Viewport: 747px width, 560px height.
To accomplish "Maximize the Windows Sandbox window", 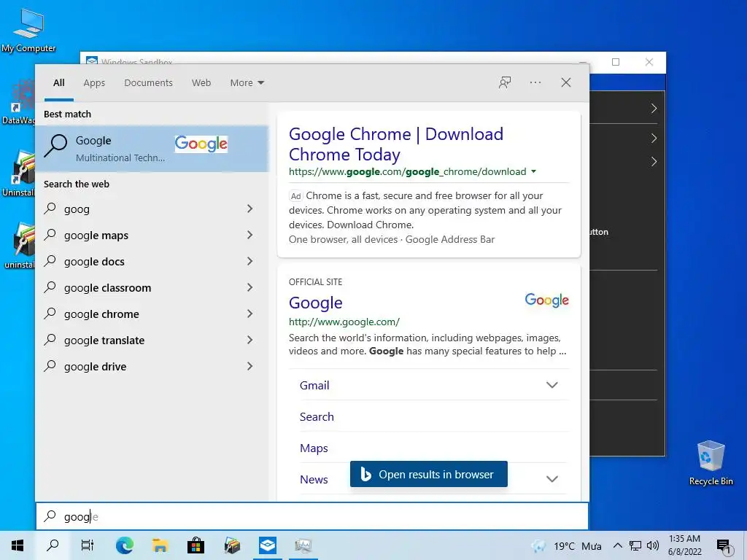I will (x=616, y=62).
